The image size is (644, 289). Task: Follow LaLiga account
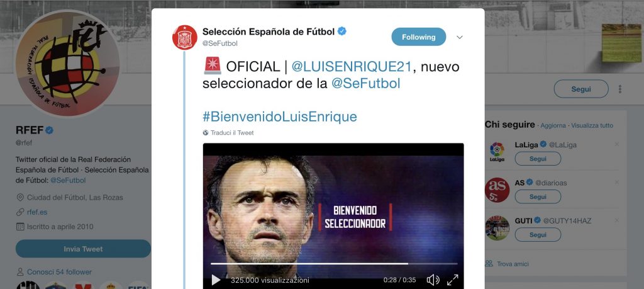[538, 159]
